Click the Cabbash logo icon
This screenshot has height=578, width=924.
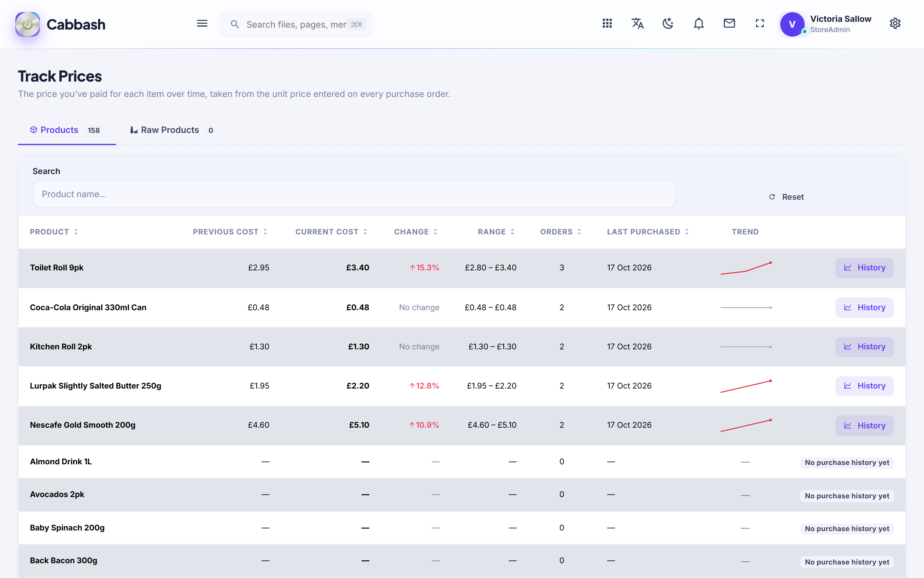tap(27, 24)
